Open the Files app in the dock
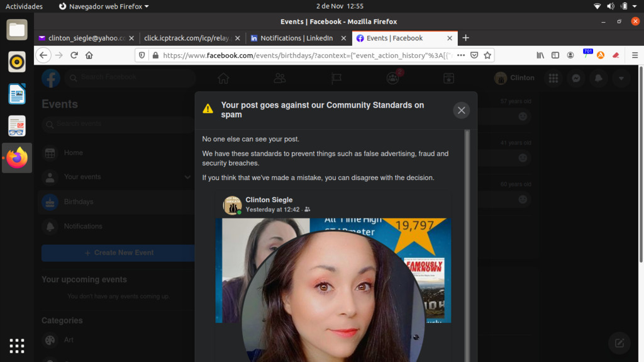Screen dimensions: 644x362 (x=17, y=30)
